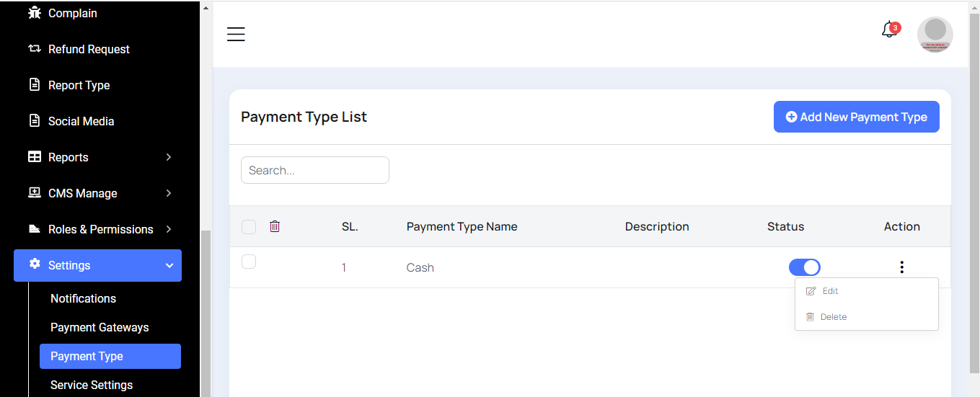The width and height of the screenshot is (980, 397).
Task: Open the notifications bell icon
Action: point(889,30)
